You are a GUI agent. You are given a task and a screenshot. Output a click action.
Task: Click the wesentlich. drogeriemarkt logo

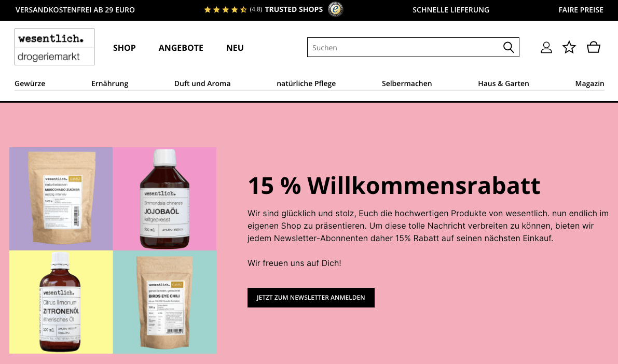[x=54, y=47]
